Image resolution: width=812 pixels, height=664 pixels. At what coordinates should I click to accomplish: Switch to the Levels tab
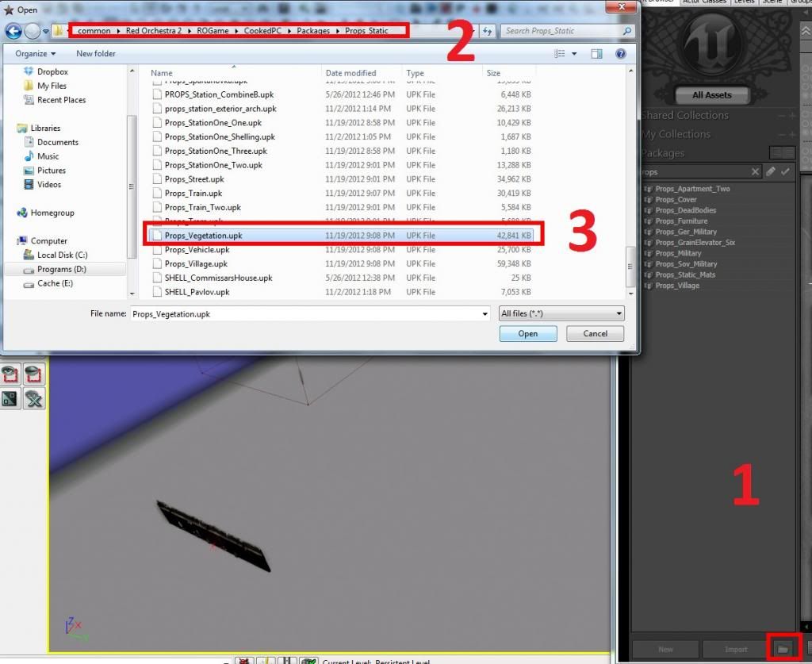744,2
